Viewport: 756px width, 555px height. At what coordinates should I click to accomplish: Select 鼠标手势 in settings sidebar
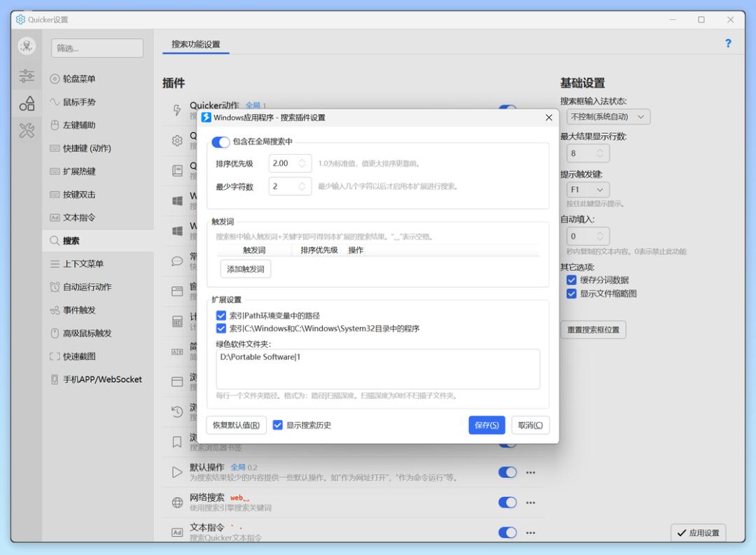98,101
